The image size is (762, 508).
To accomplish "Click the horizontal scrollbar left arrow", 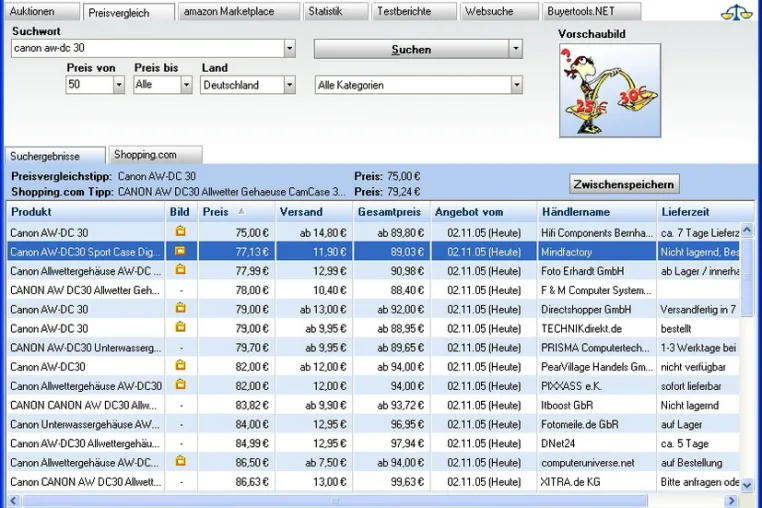I will point(13,500).
